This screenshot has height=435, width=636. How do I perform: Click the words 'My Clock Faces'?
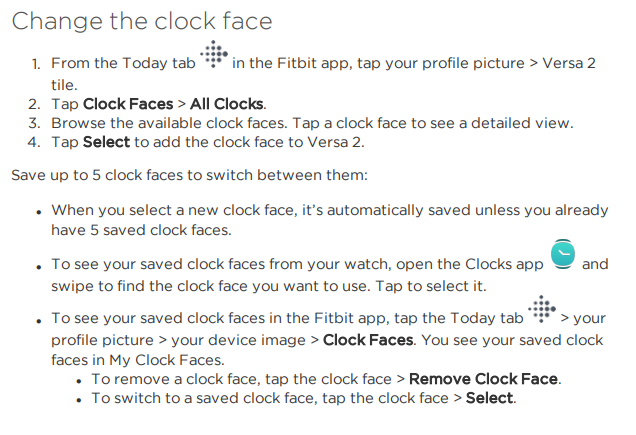click(165, 360)
